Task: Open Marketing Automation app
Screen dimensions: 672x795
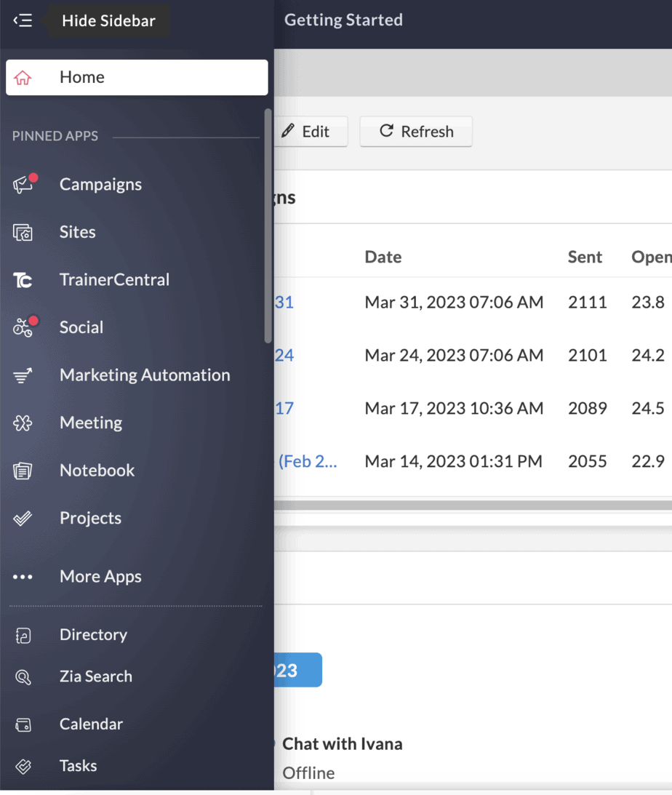Action: (145, 375)
